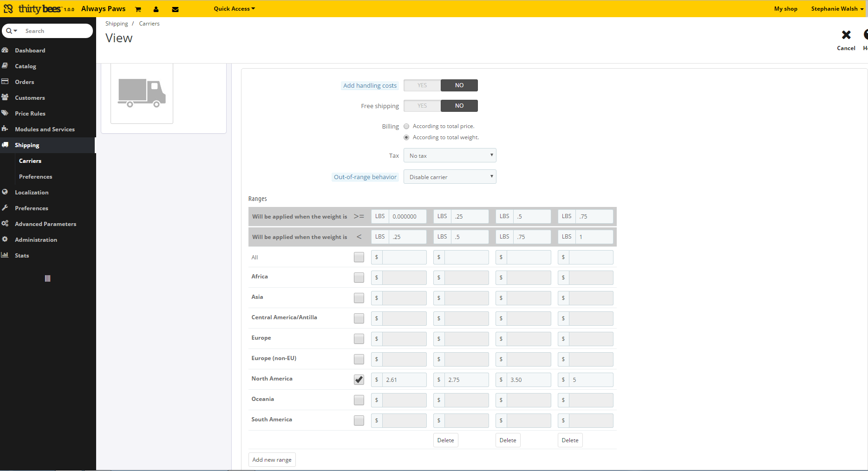Uncheck the North America zone checkbox

pyautogui.click(x=359, y=380)
